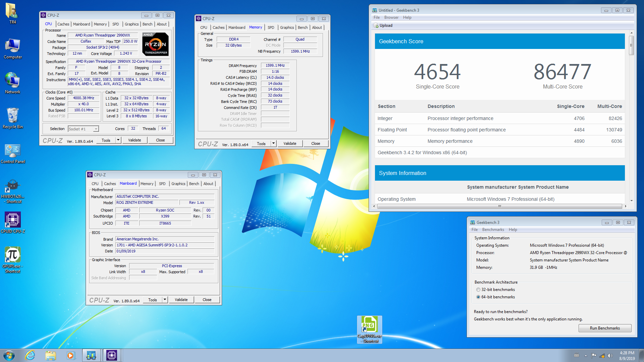The height and width of the screenshot is (362, 644).
Task: Click the Floating Point row in results
Action: (x=500, y=130)
